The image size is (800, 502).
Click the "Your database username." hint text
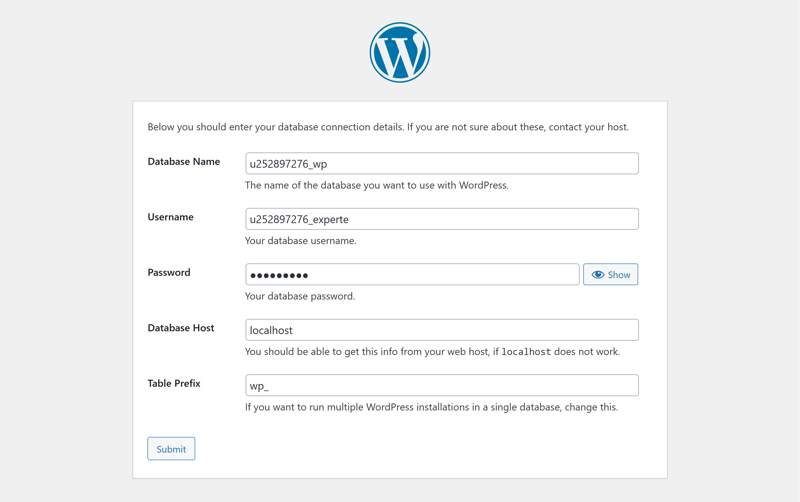coord(300,241)
